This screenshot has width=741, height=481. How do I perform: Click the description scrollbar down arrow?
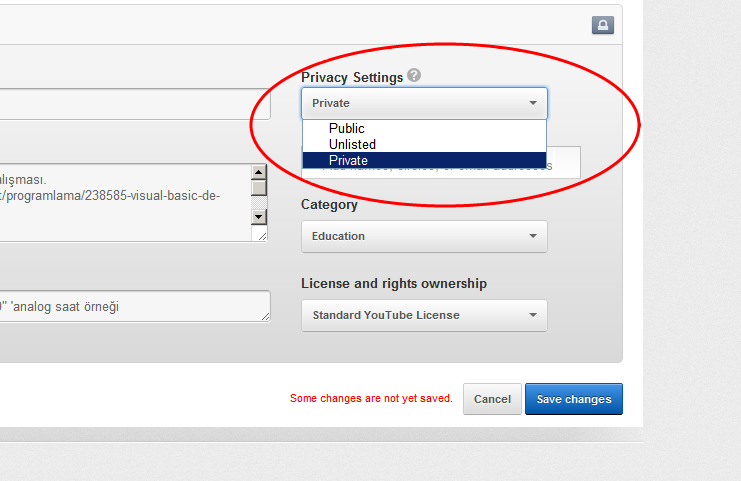pyautogui.click(x=259, y=216)
